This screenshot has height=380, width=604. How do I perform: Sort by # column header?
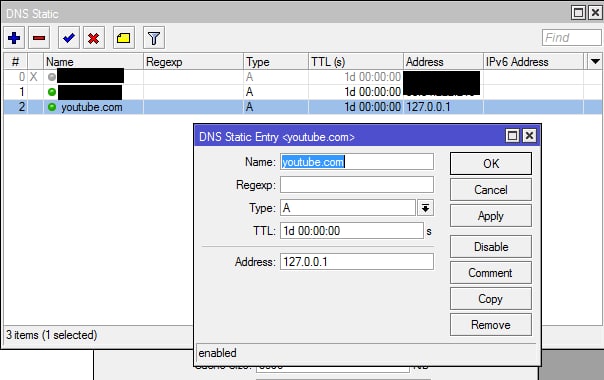(x=15, y=62)
